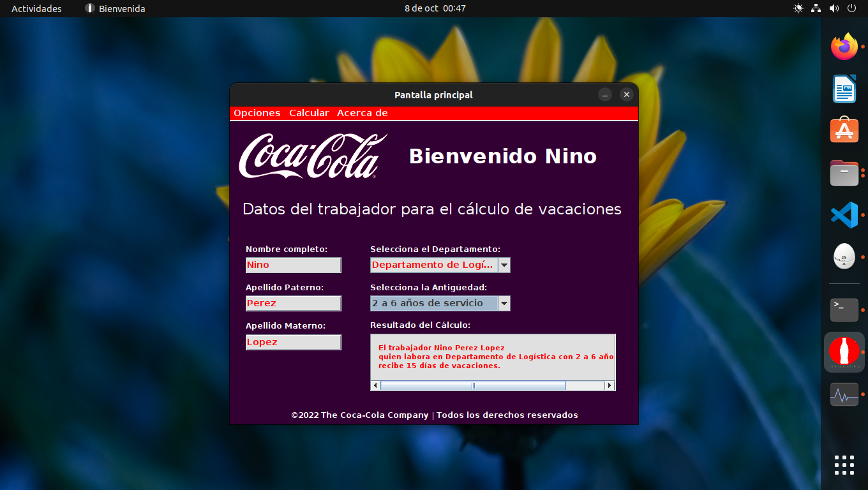868x490 pixels.
Task: Minimize the Pantalla principal window
Action: coord(605,94)
